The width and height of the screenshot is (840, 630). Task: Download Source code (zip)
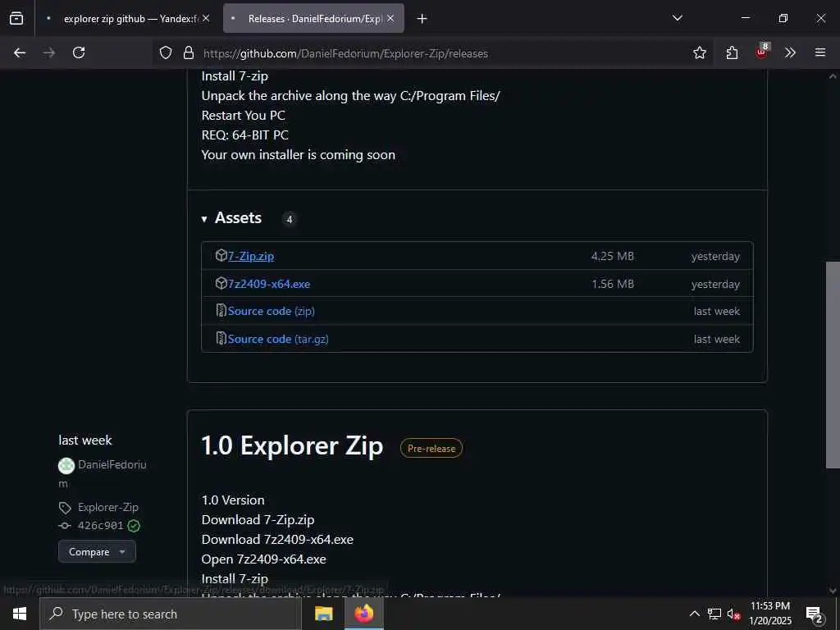[x=271, y=311]
